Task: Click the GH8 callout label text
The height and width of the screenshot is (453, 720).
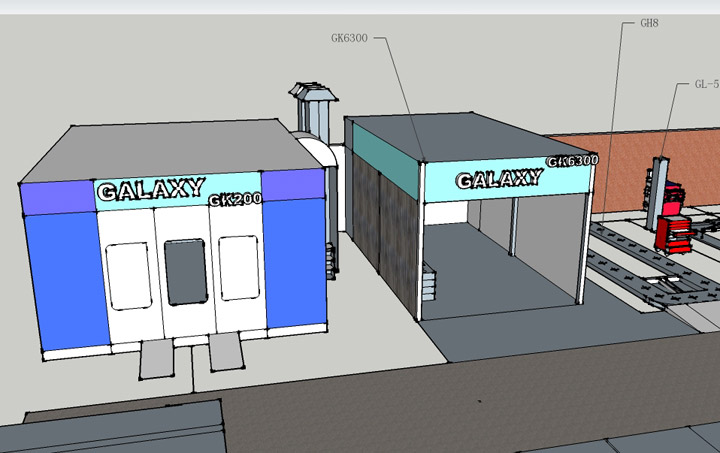Action: pos(649,23)
